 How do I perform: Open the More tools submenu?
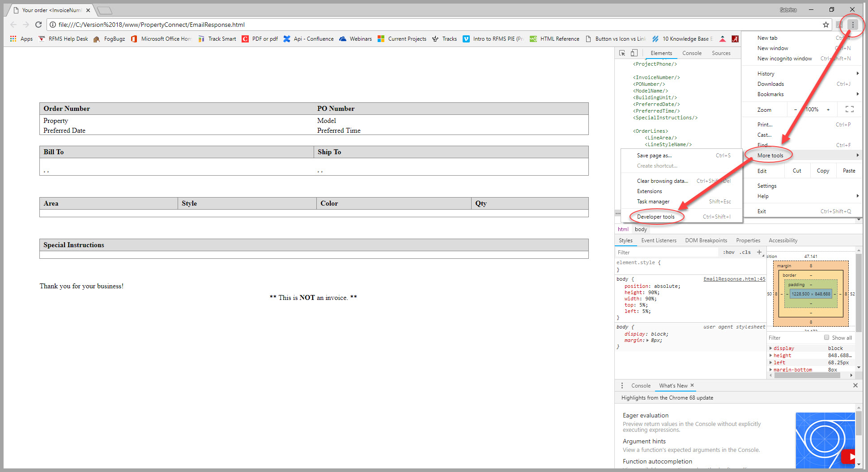(x=801, y=155)
